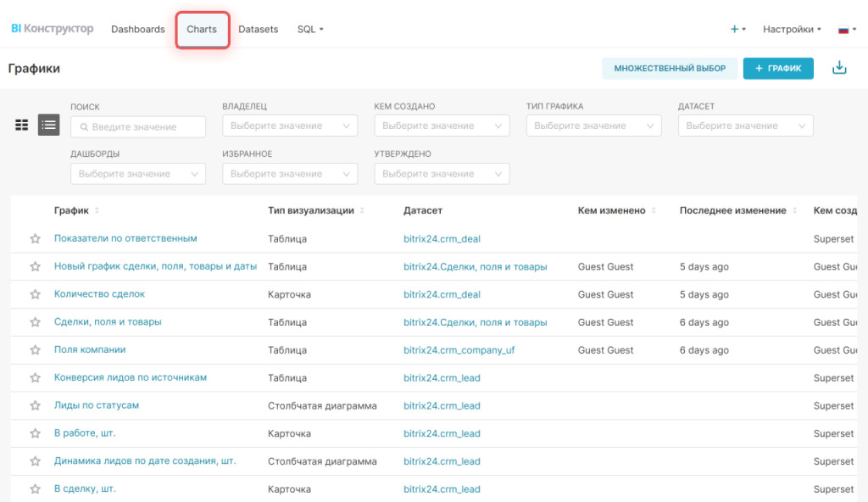Viewport: 868px width, 502px height.
Task: Click the download/export charts icon
Action: [839, 68]
